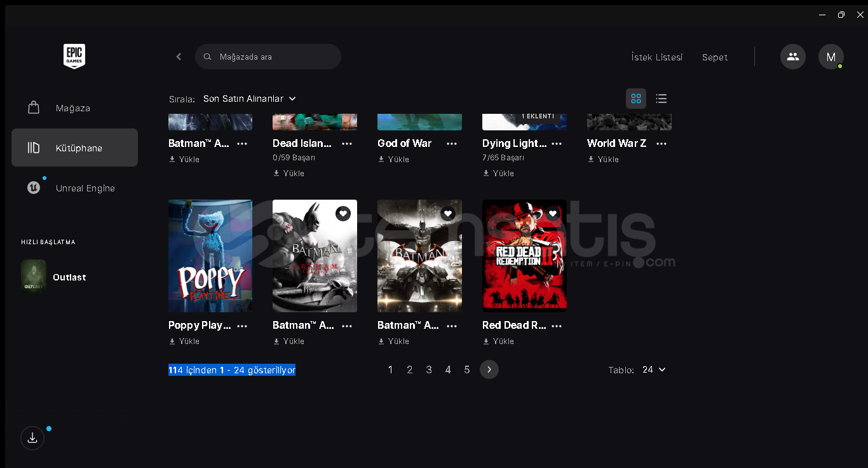Click the "114 içinden 1 - 24 gösteriliyor" text
Image resolution: width=868 pixels, height=468 pixels.
pyautogui.click(x=232, y=370)
